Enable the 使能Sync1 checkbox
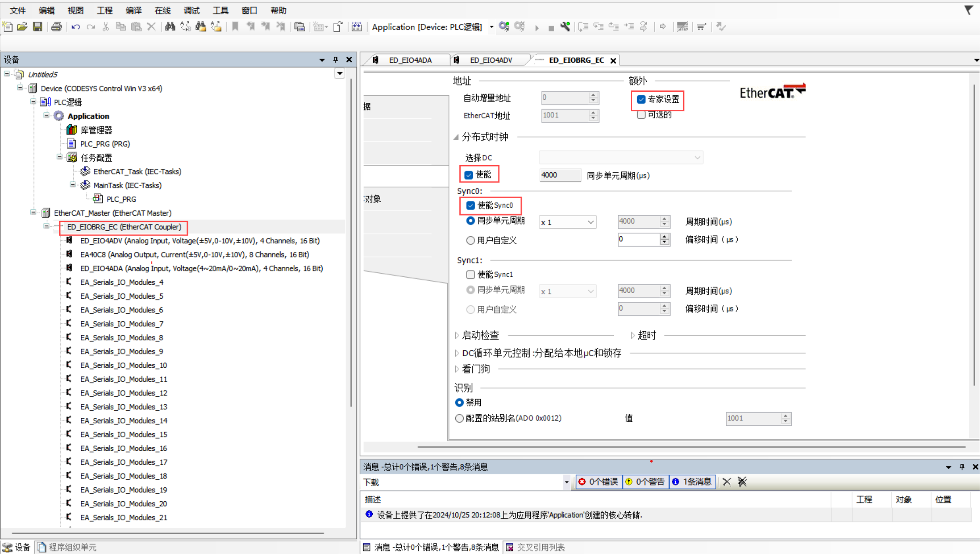The width and height of the screenshot is (980, 554). pos(471,275)
